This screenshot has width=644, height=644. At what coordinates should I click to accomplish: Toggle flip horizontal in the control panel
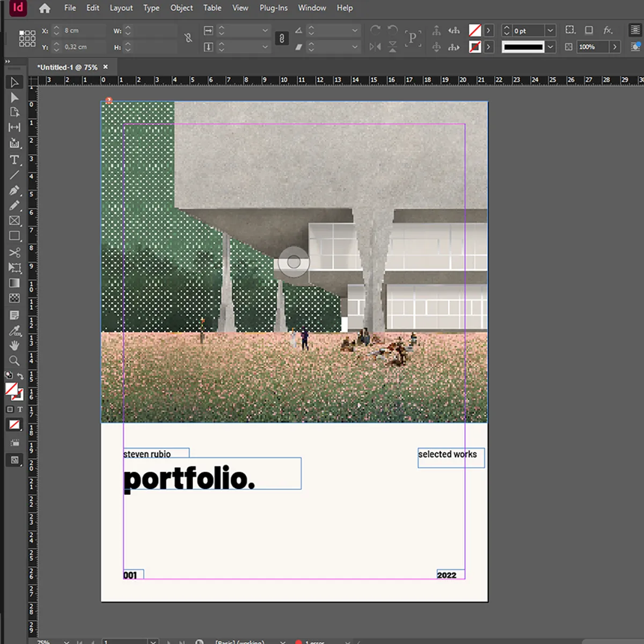tap(375, 47)
